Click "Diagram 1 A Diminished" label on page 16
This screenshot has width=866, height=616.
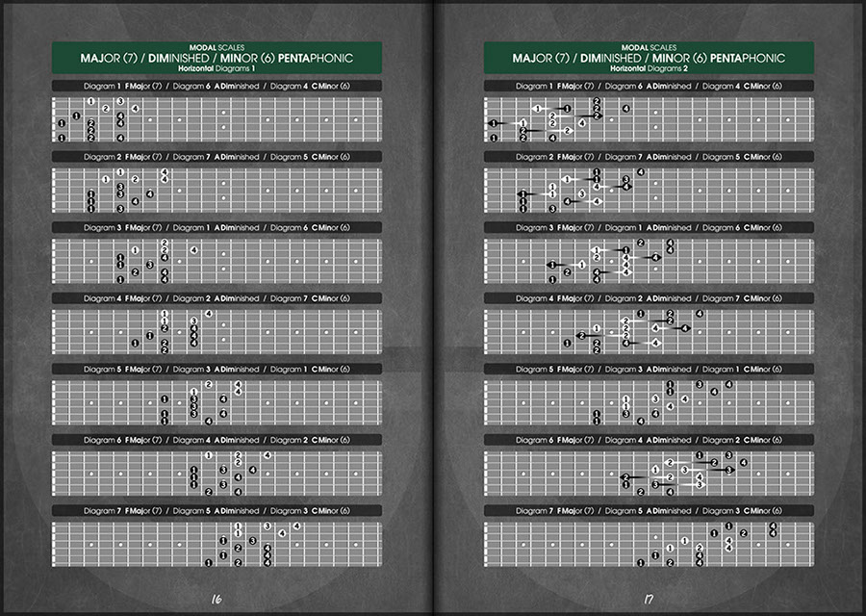216,227
